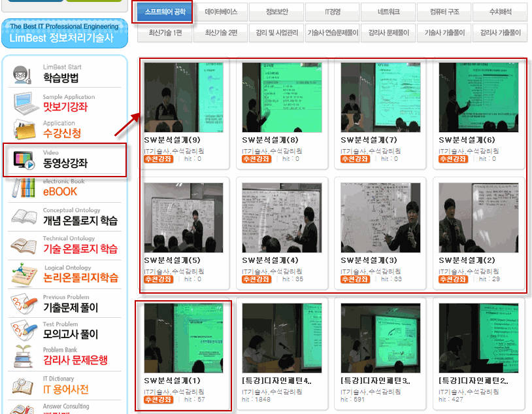This screenshot has width=532, height=414.
Task: Select the 동영상강좌 video icon
Action: pos(24,161)
